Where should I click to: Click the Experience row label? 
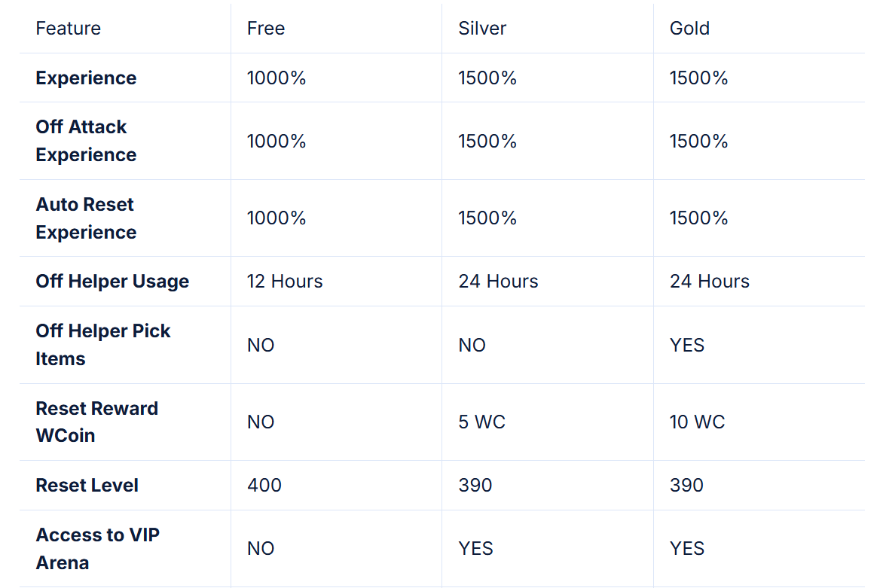tap(86, 78)
